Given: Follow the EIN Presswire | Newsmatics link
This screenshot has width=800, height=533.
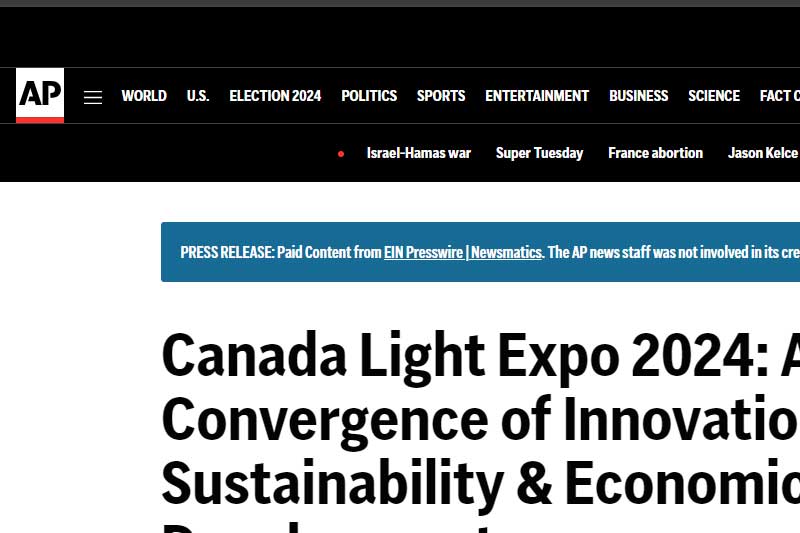Looking at the screenshot, I should click(463, 252).
